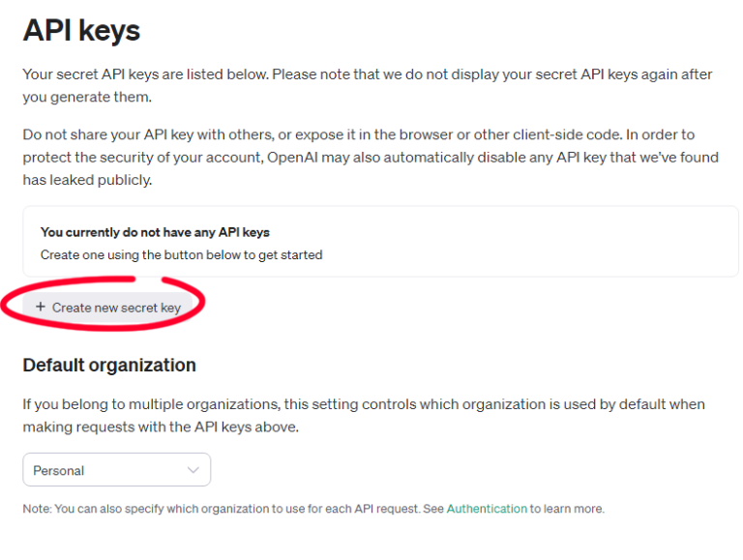Click 'you generate them' line of intro text
Screen dimensions: 743x560
(87, 97)
